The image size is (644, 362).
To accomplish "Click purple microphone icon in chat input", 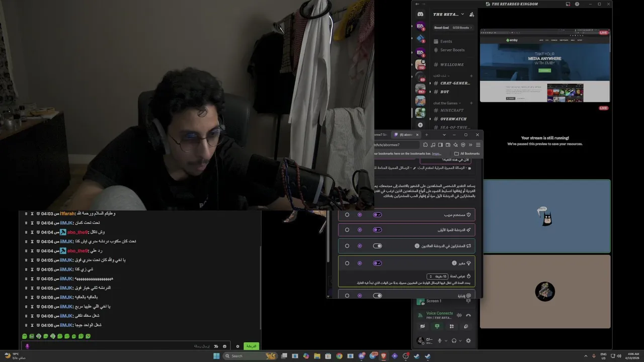I will point(27,346).
